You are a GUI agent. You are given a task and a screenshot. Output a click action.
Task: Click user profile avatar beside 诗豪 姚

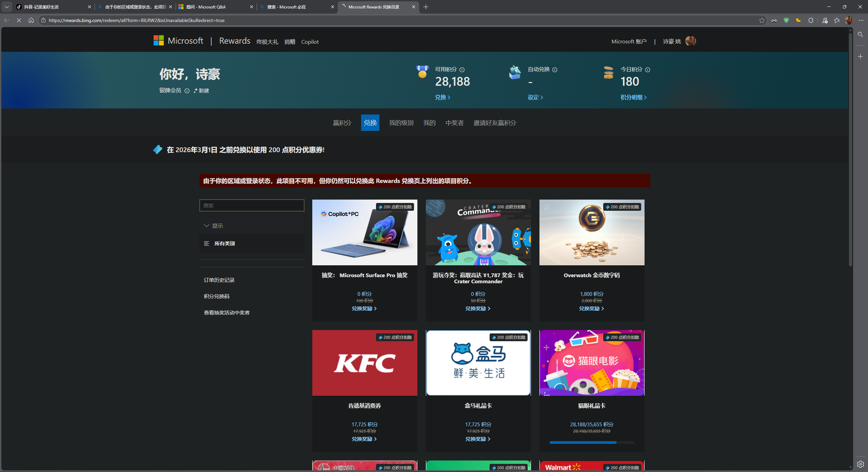pos(690,41)
